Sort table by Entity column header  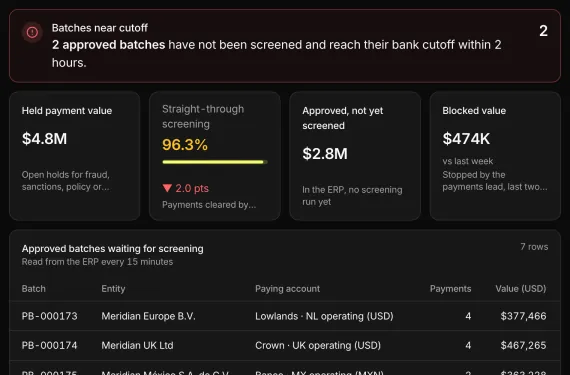[113, 289]
